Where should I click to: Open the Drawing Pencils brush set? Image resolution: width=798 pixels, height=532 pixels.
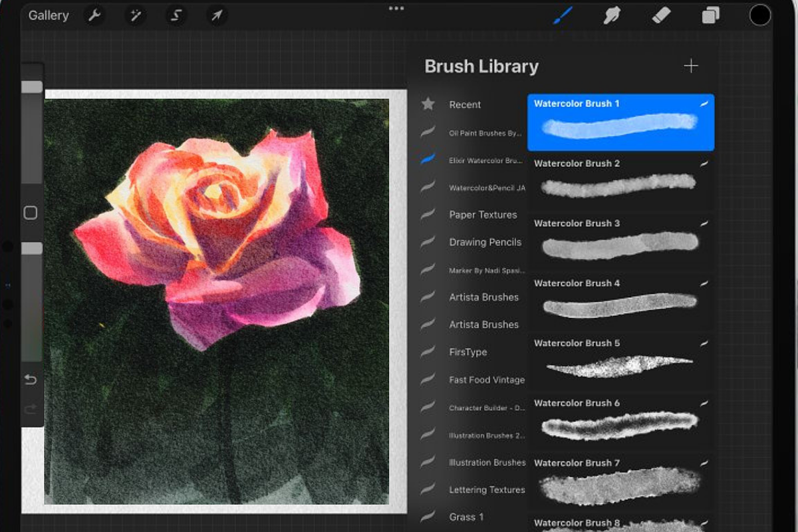click(x=485, y=242)
